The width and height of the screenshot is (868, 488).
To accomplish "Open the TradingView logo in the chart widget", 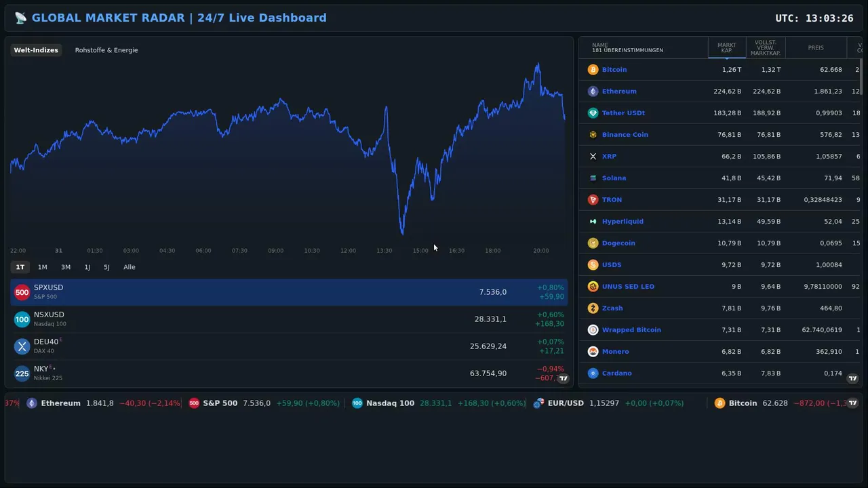I will [x=563, y=378].
